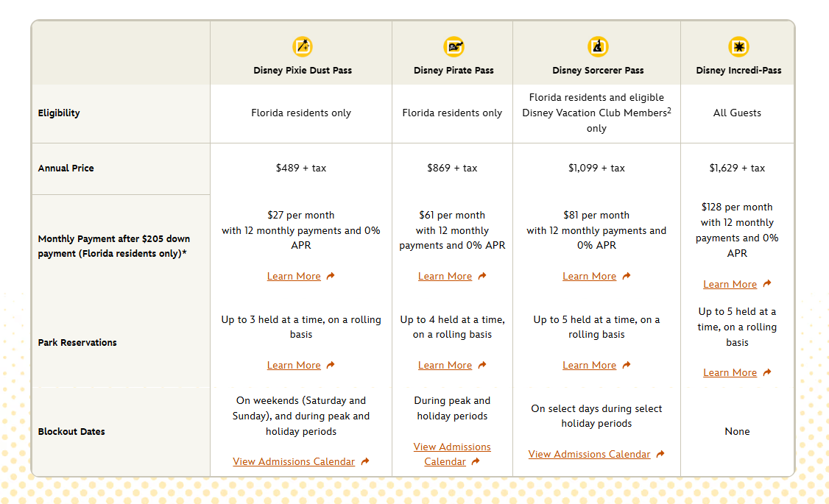View Admissions Calendar for Disney Pixie Dust Pass
829x504 pixels.
point(294,462)
